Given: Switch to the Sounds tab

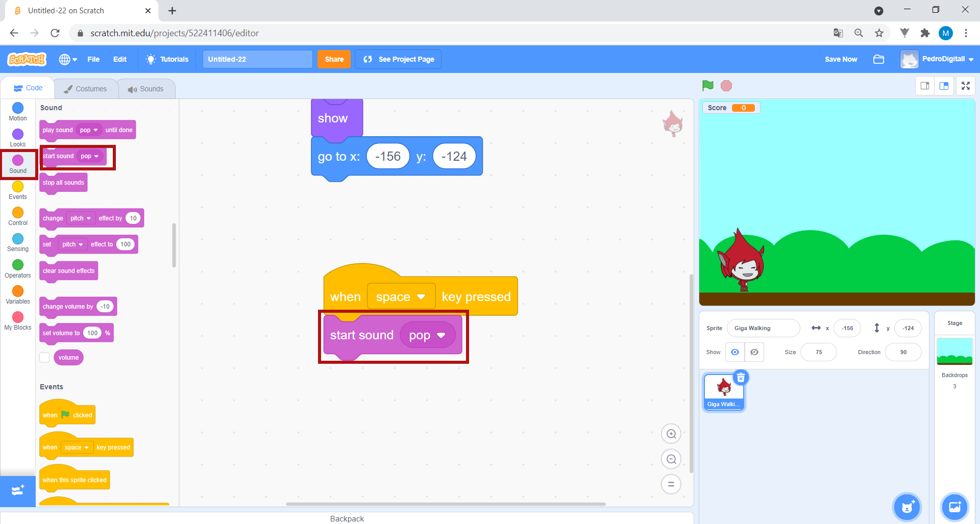Looking at the screenshot, I should click(x=145, y=89).
